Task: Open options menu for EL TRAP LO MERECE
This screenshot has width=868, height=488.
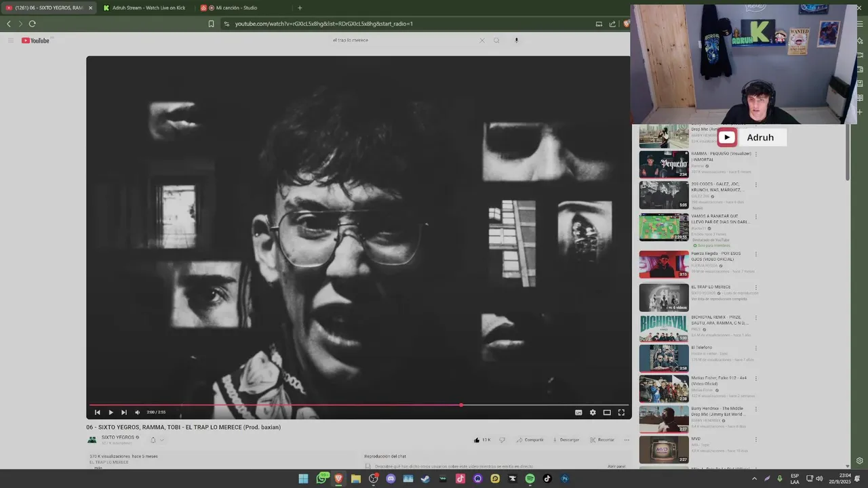Action: [x=756, y=287]
